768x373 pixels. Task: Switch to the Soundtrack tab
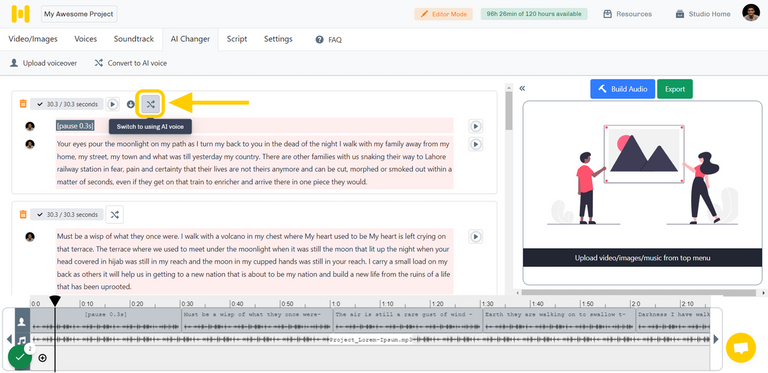click(134, 39)
